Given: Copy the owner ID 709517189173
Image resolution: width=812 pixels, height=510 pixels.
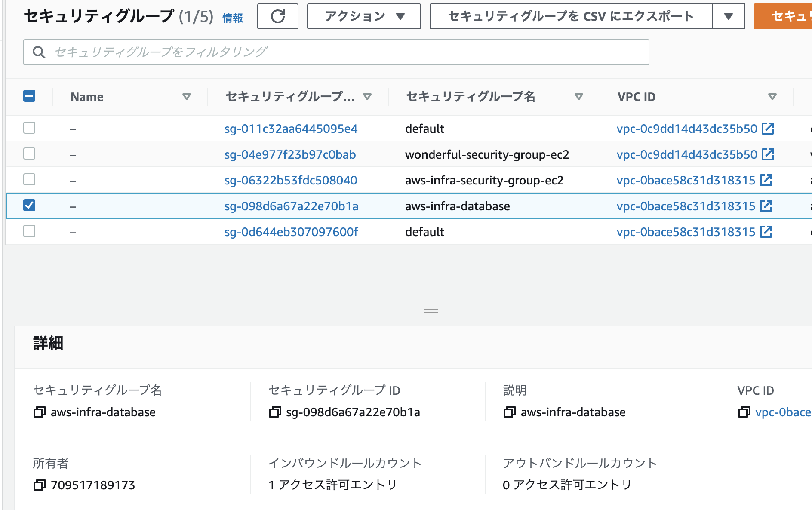Looking at the screenshot, I should coord(39,485).
